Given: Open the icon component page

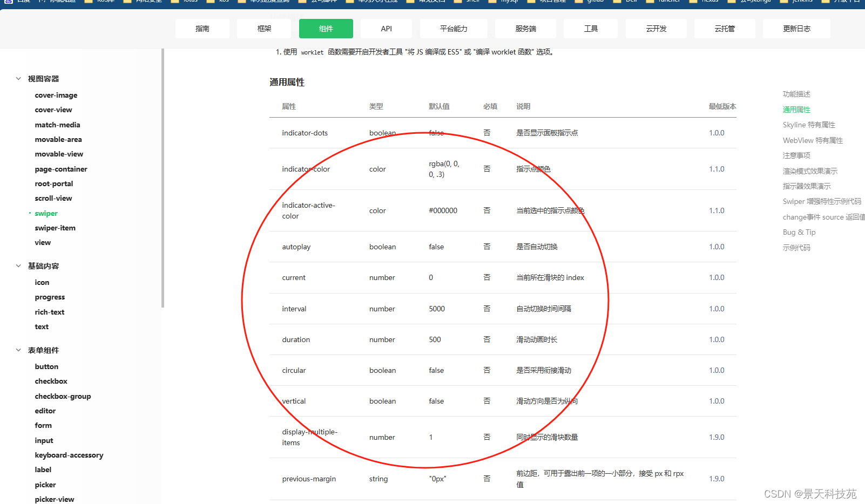Looking at the screenshot, I should [42, 282].
